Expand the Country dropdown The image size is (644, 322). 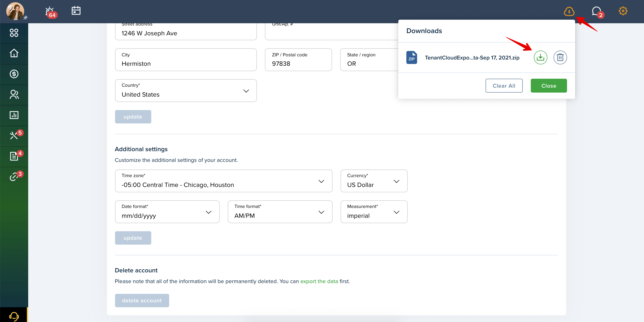[x=186, y=91]
